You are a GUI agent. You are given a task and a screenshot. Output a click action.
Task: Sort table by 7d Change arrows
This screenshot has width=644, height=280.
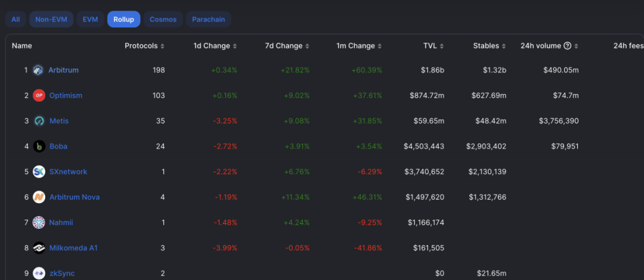pyautogui.click(x=307, y=46)
